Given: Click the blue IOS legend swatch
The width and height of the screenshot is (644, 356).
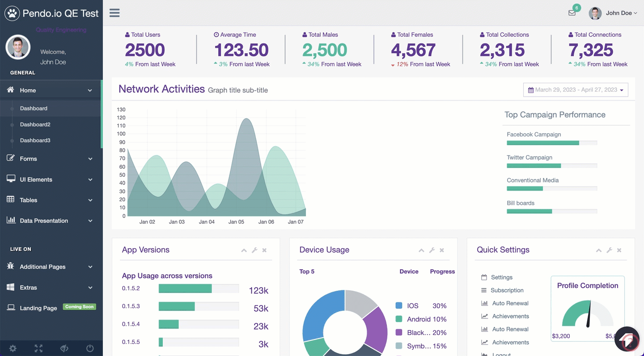Looking at the screenshot, I should (x=399, y=306).
